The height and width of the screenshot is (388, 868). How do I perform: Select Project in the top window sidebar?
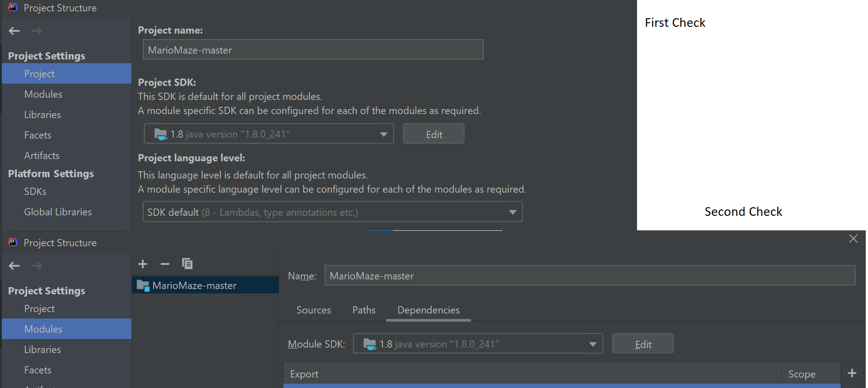[x=66, y=74]
